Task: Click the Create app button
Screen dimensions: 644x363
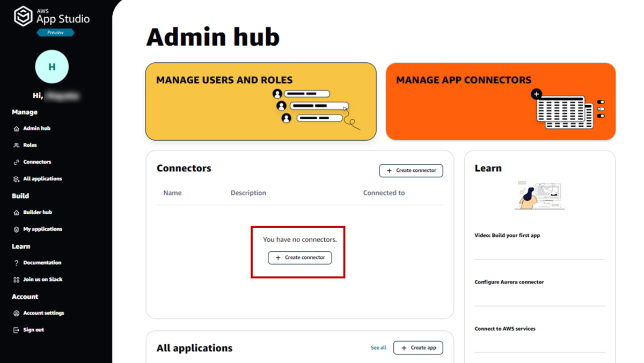Action: (418, 348)
